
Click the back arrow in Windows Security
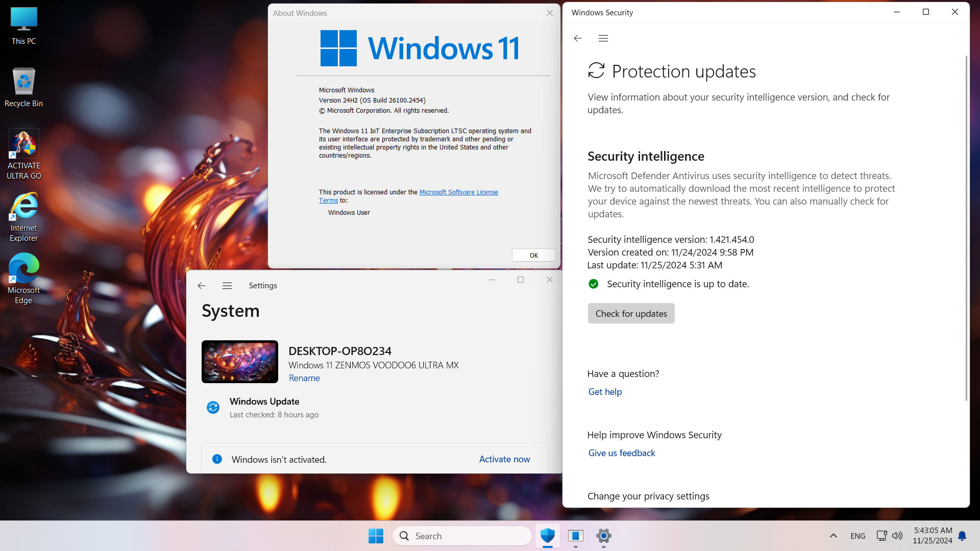coord(577,38)
